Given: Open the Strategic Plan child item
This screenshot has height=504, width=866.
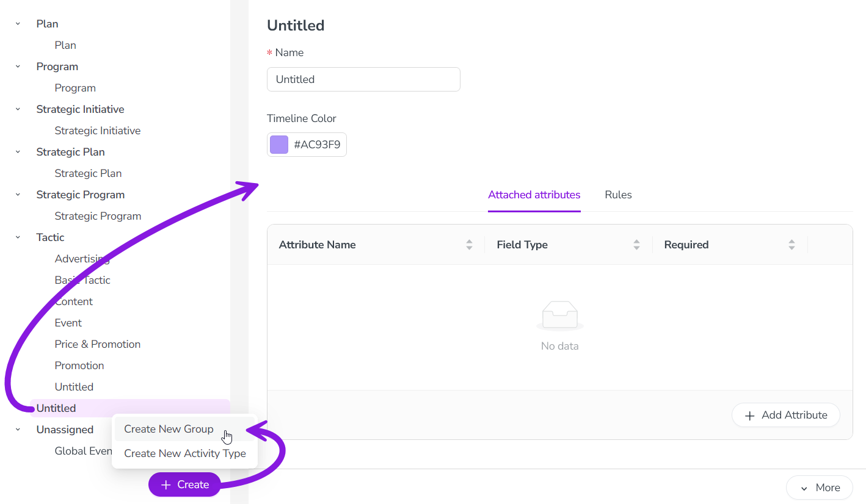Looking at the screenshot, I should tap(88, 173).
